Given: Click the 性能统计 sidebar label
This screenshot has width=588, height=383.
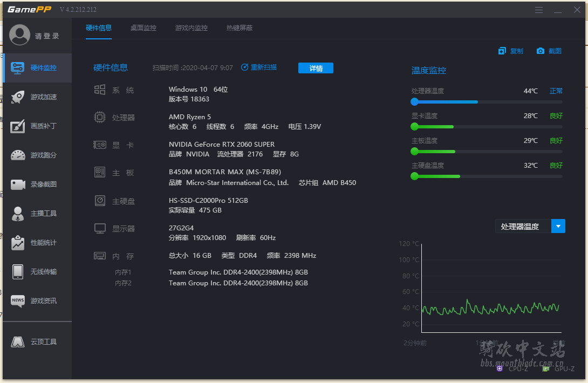Looking at the screenshot, I should click(44, 243).
